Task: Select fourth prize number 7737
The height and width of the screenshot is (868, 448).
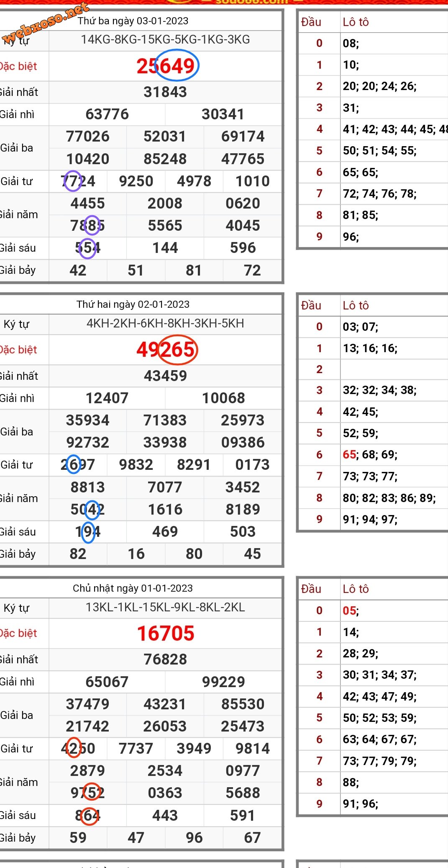Action: 136,749
